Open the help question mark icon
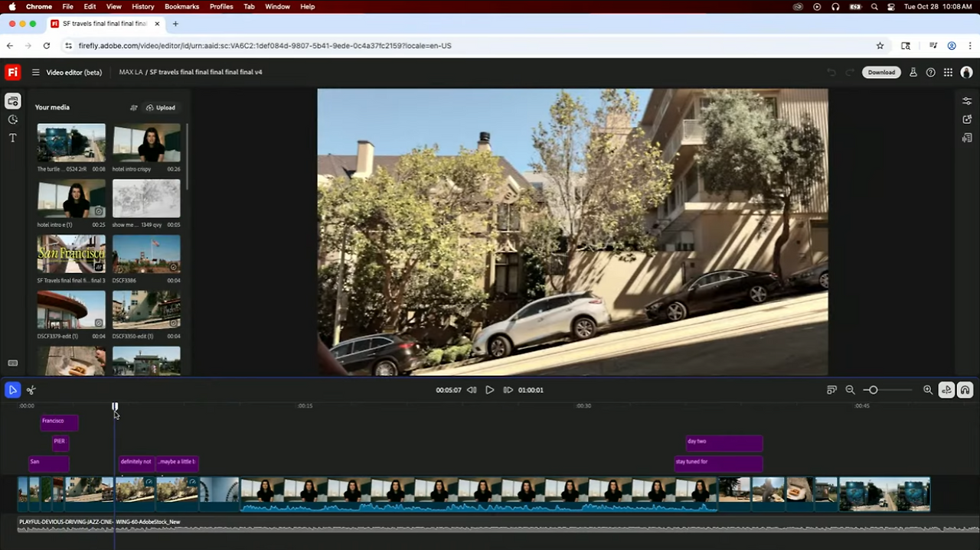980x550 pixels. pyautogui.click(x=931, y=73)
